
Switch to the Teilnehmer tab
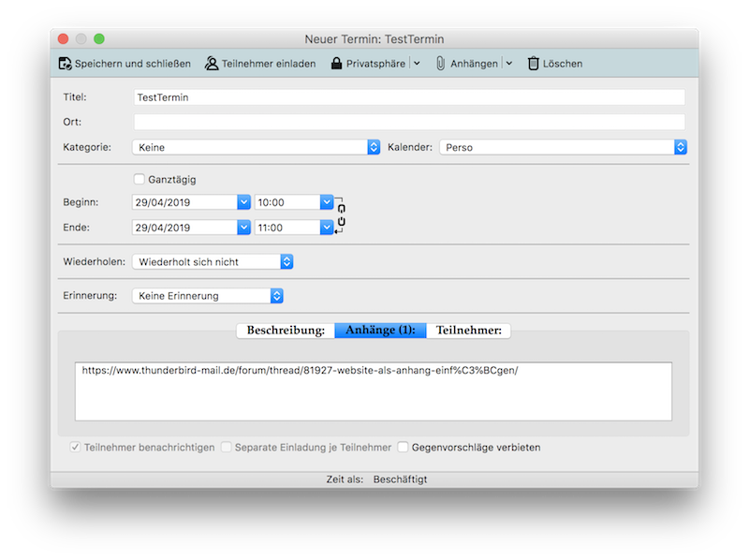469,330
